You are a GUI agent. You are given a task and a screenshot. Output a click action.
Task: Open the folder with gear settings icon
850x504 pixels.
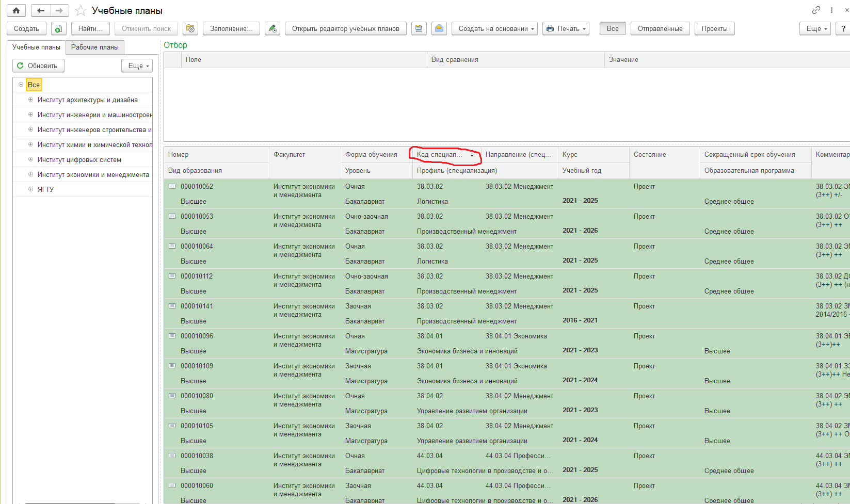pyautogui.click(x=190, y=28)
